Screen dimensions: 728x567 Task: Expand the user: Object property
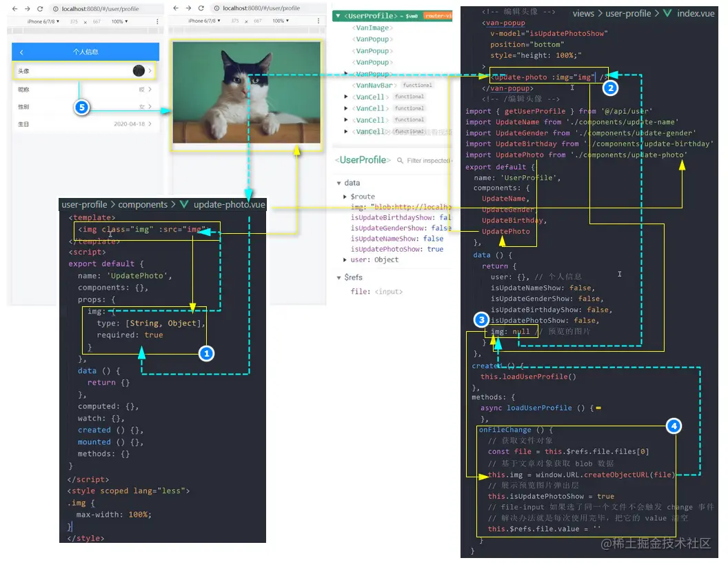[x=345, y=259]
